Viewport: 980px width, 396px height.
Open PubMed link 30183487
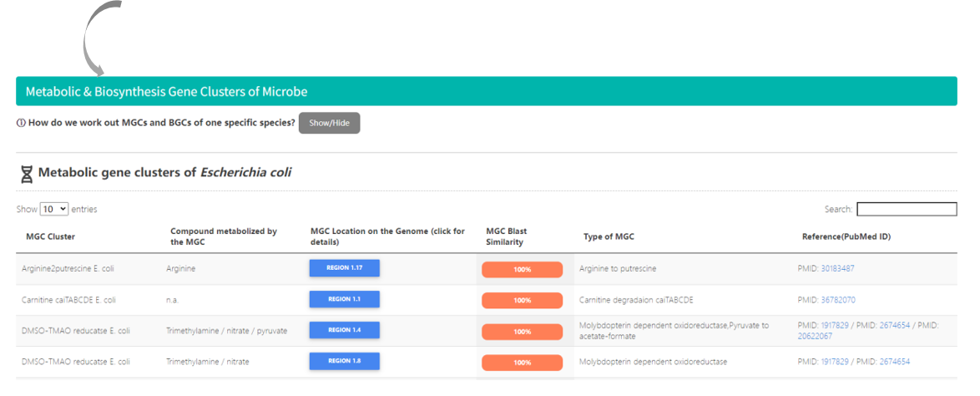[837, 268]
